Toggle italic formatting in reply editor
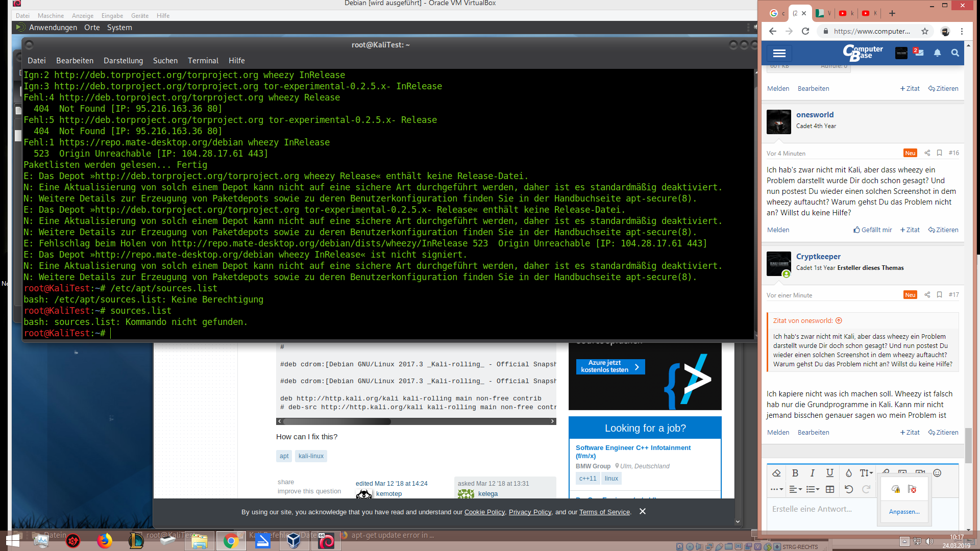 click(812, 473)
